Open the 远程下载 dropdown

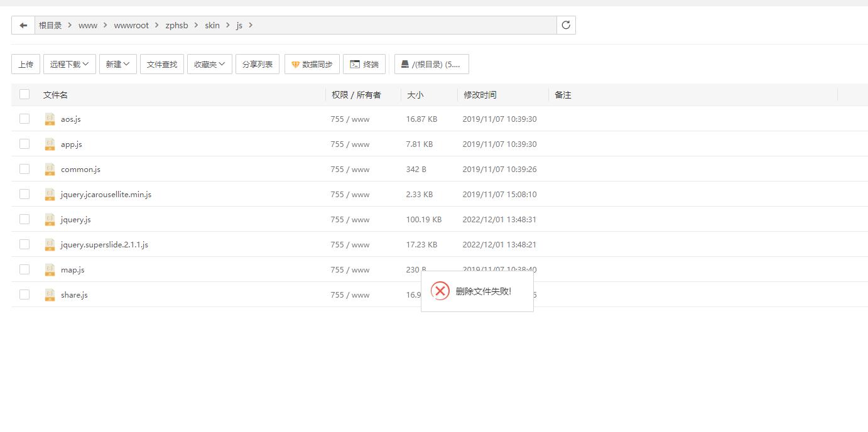70,64
